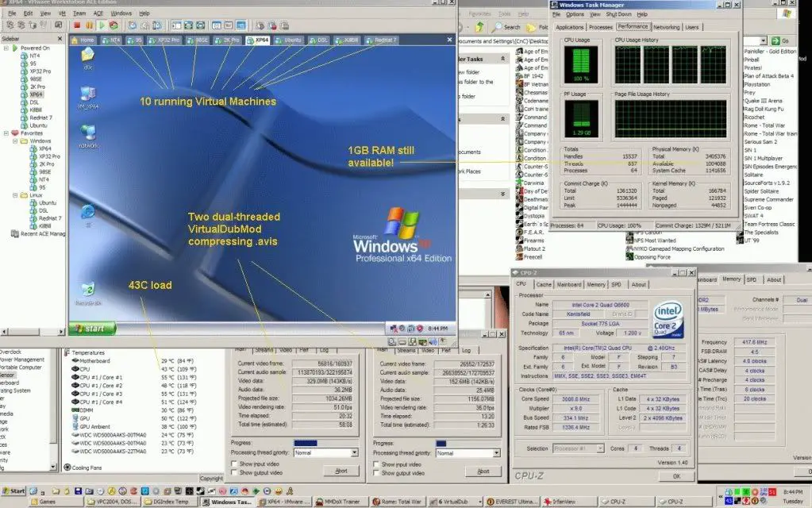Screen dimensions: 812x508
Task: Reset the virtual machine from VMware toolbar
Action: coord(114,25)
